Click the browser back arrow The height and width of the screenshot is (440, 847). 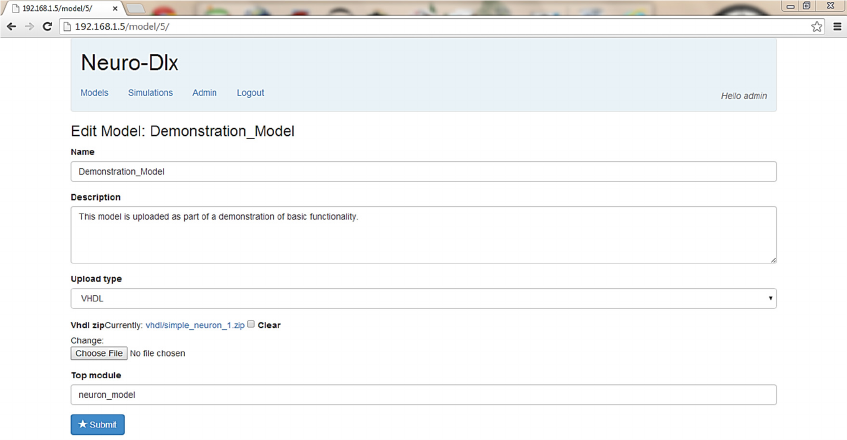11,26
